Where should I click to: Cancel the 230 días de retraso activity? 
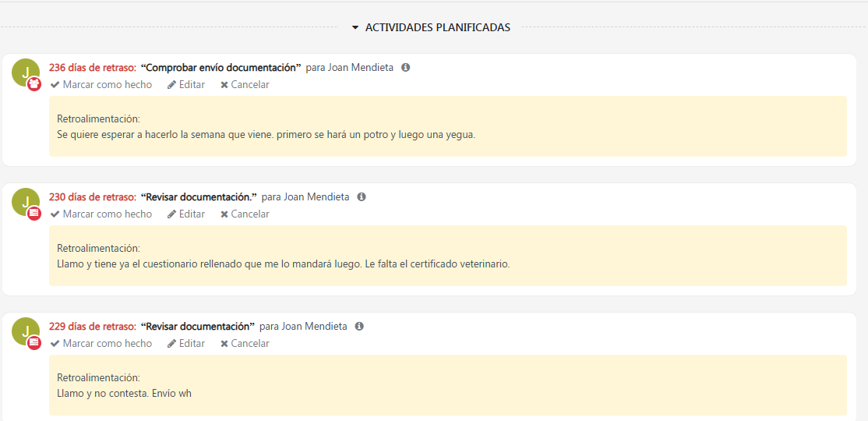point(245,214)
